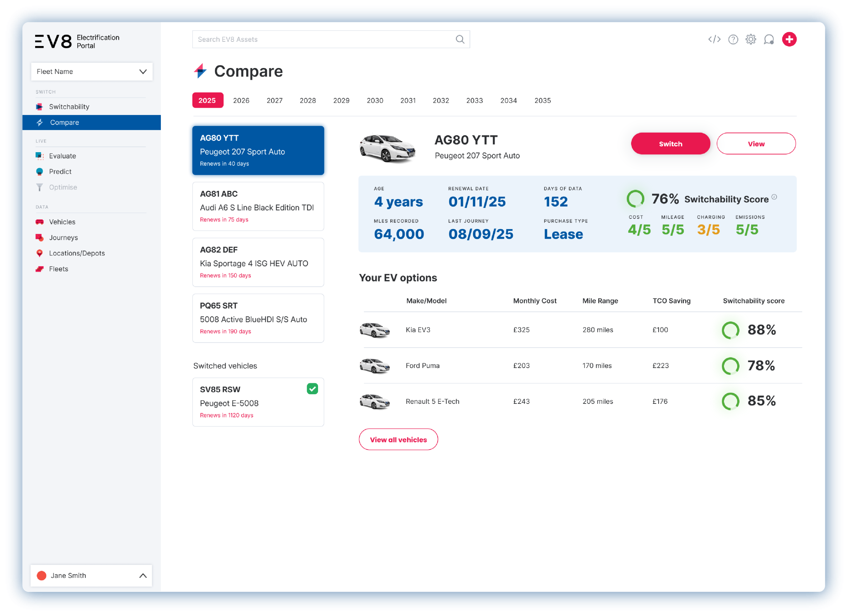Click Kia EV3 88% score ring

[x=730, y=330]
